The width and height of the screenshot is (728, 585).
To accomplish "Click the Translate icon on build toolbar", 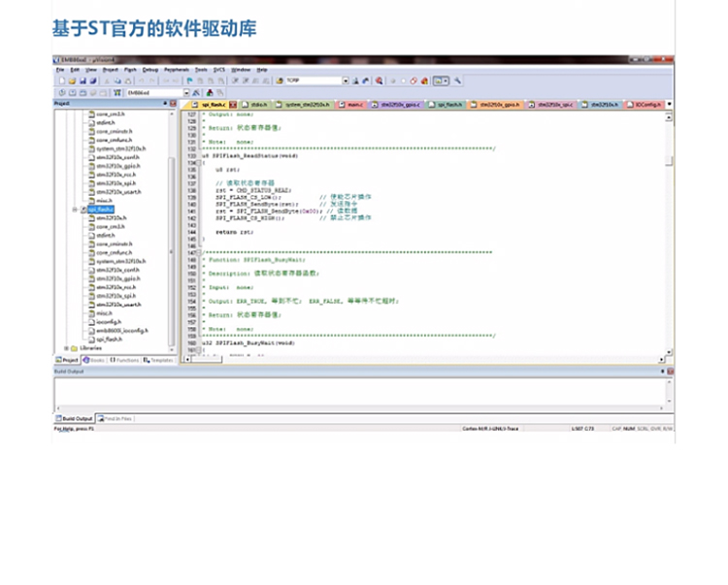I will (x=62, y=93).
